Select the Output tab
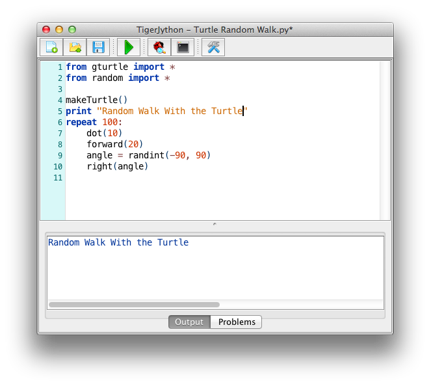The height and width of the screenshot is (386, 430). [x=189, y=322]
